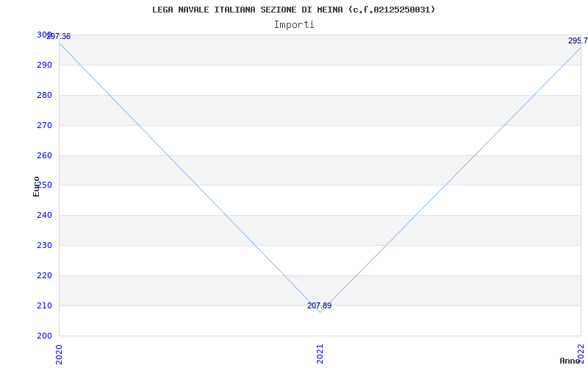Click the 295.7 data point label
This screenshot has height=368, width=588.
tap(578, 40)
